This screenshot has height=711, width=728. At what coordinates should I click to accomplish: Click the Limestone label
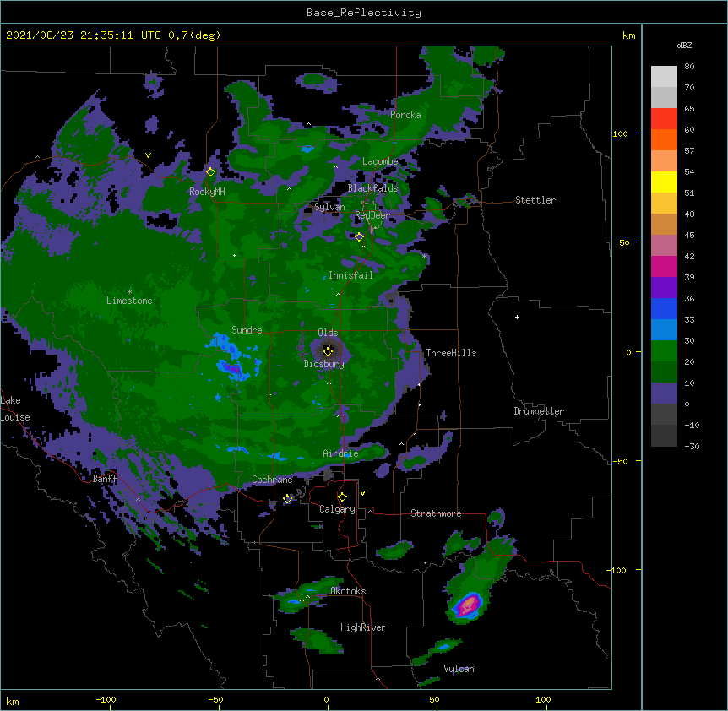click(x=129, y=301)
